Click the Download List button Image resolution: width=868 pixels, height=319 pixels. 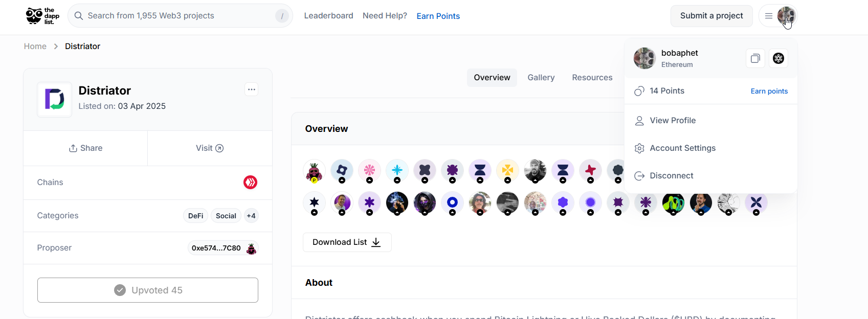point(347,242)
